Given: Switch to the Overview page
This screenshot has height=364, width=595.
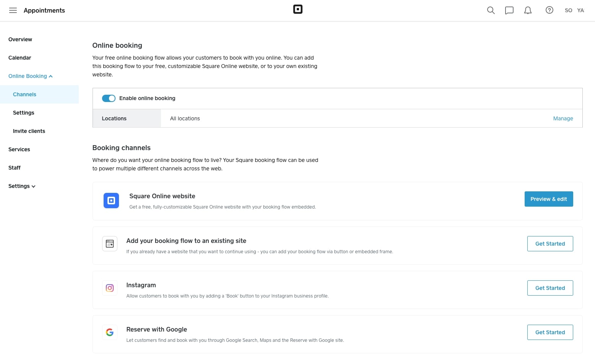Looking at the screenshot, I should coord(20,39).
